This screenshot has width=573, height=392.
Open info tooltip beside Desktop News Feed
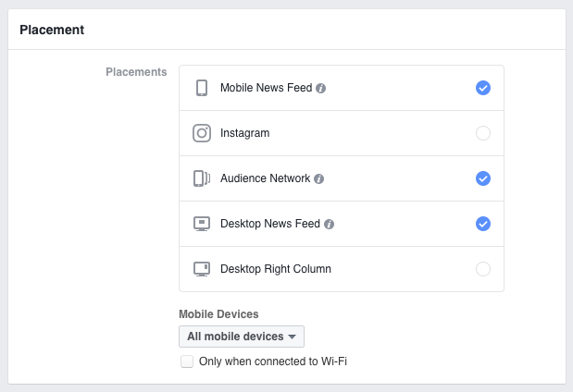(x=329, y=224)
